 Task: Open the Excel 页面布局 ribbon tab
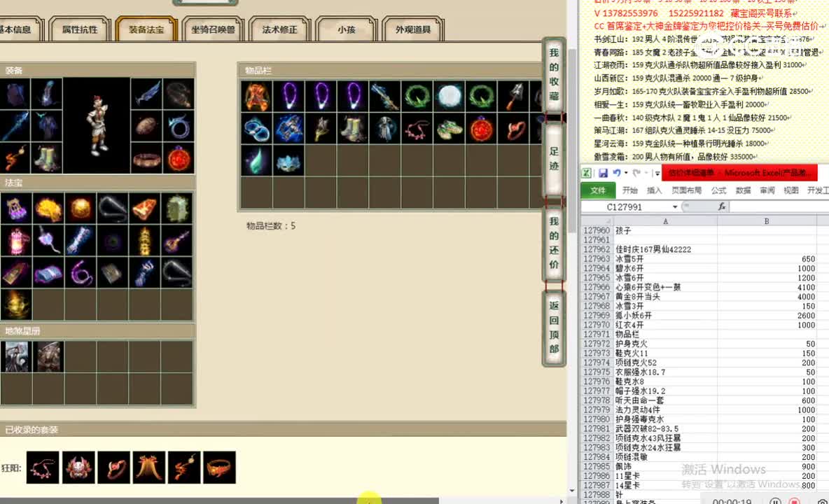click(x=686, y=190)
